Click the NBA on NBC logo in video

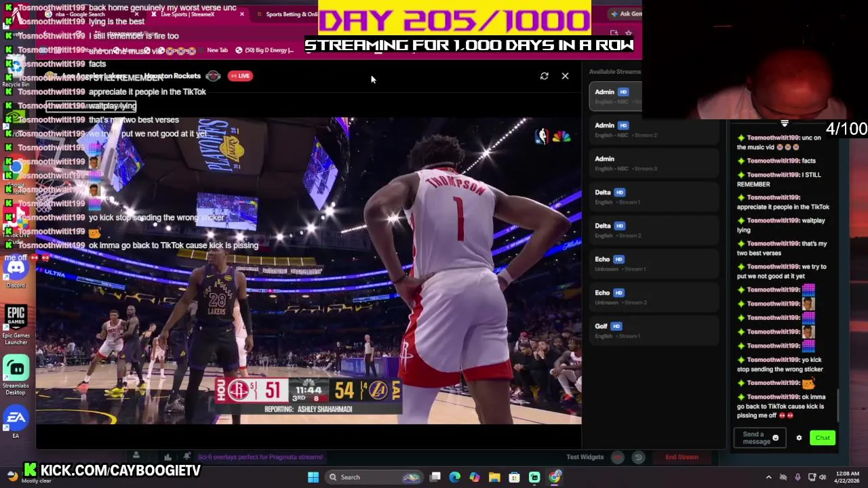[553, 136]
